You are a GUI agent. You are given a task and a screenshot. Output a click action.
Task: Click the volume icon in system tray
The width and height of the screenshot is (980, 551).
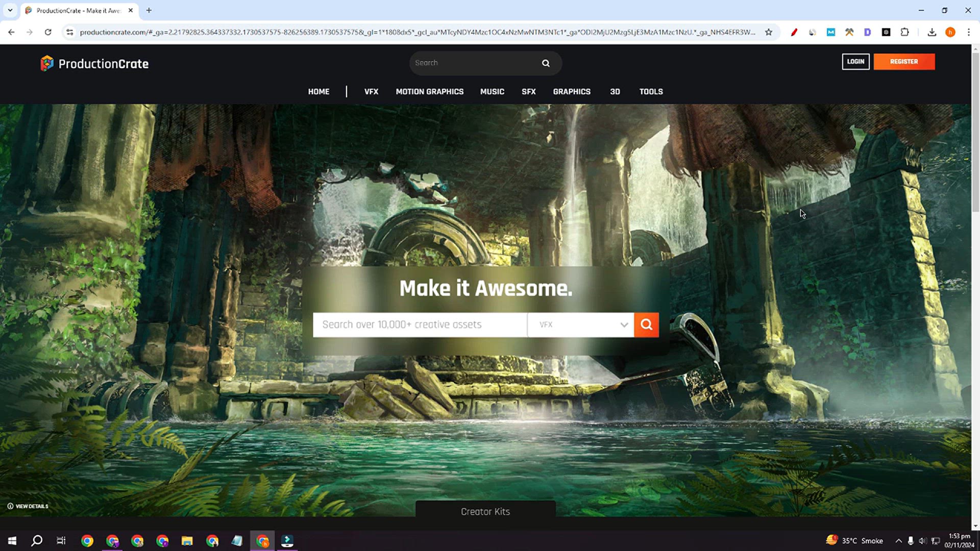tap(922, 541)
